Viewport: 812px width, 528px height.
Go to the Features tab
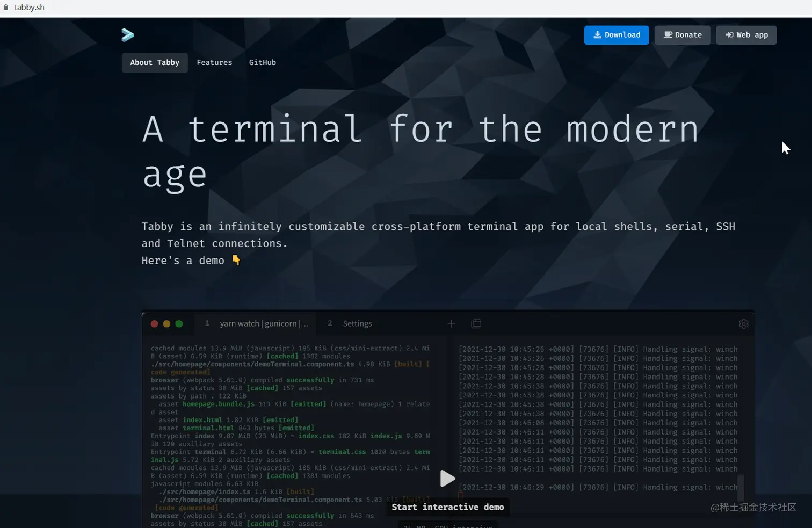point(214,63)
